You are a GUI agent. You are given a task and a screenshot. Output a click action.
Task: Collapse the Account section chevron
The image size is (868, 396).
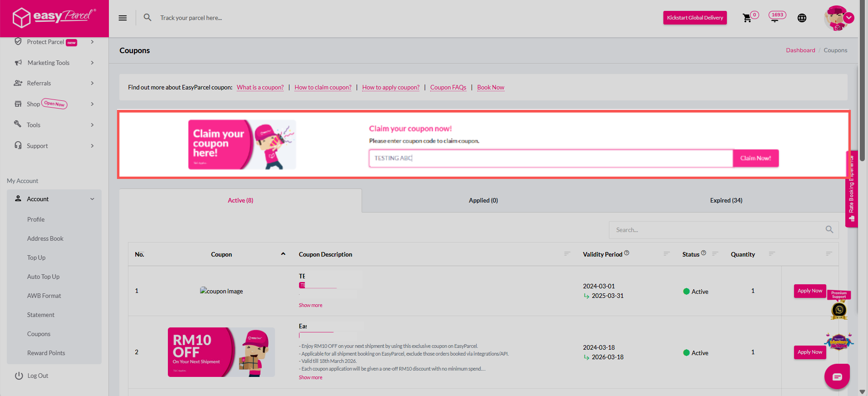pos(92,199)
